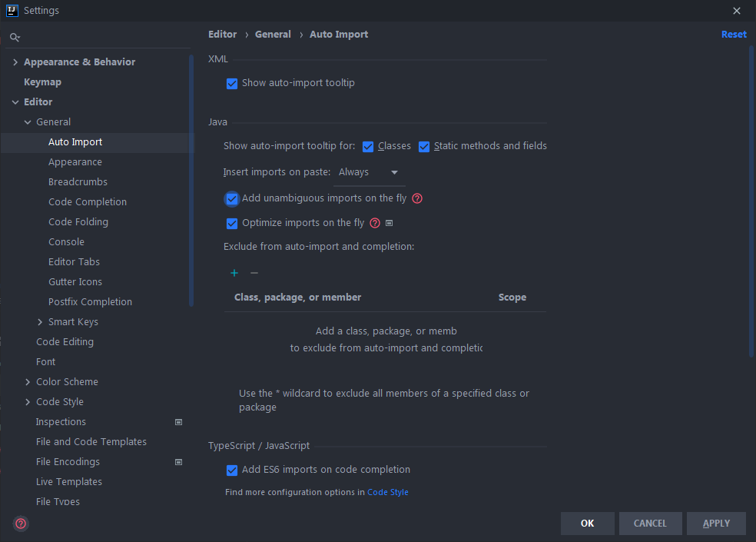
Task: Toggle Optimize imports on the fly
Action: (232, 224)
